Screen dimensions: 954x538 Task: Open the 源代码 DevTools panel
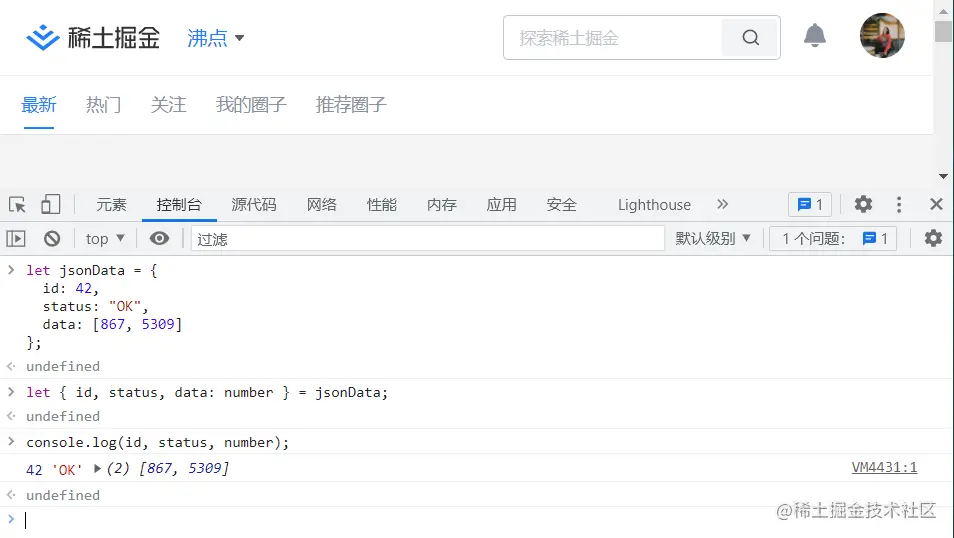click(x=254, y=205)
